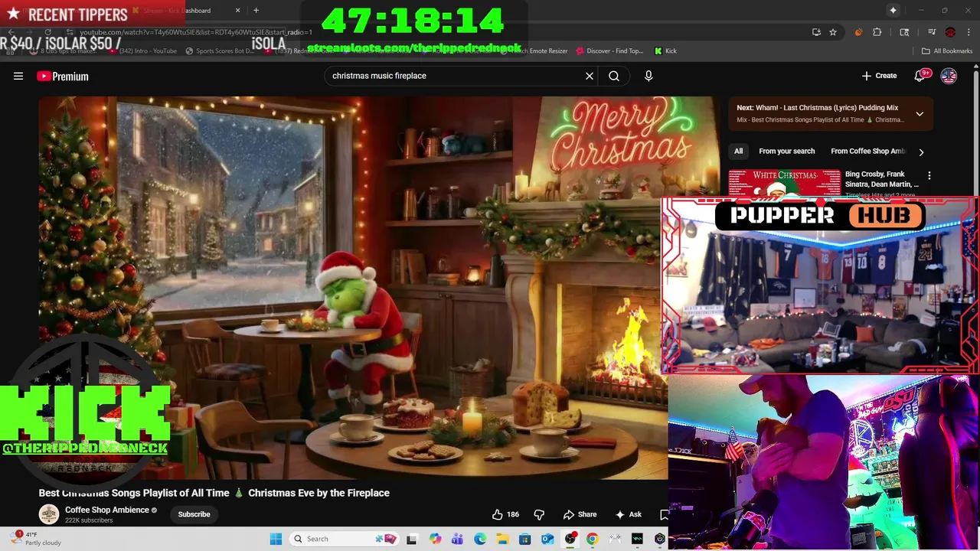Open the Windows Start menu
This screenshot has width=980, height=551.
(276, 539)
